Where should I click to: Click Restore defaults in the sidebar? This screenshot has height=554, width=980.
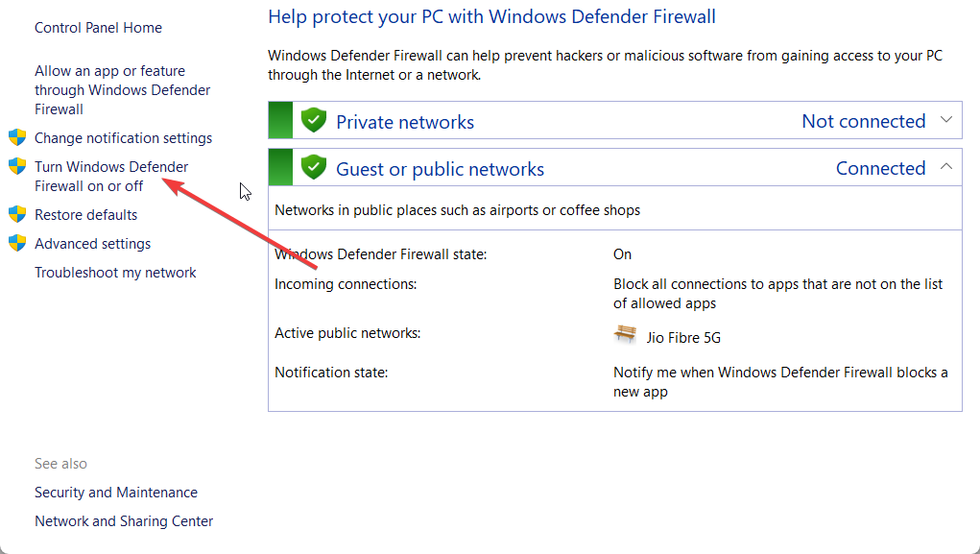point(84,214)
